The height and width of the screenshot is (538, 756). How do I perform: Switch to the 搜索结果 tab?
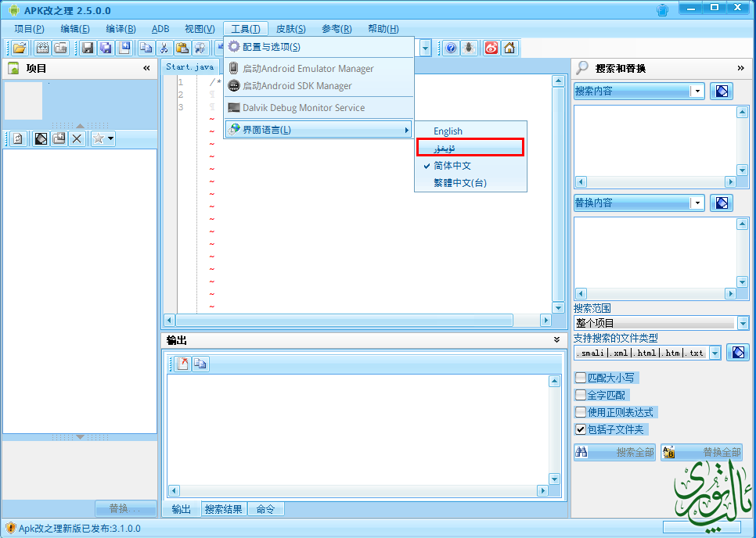(224, 509)
